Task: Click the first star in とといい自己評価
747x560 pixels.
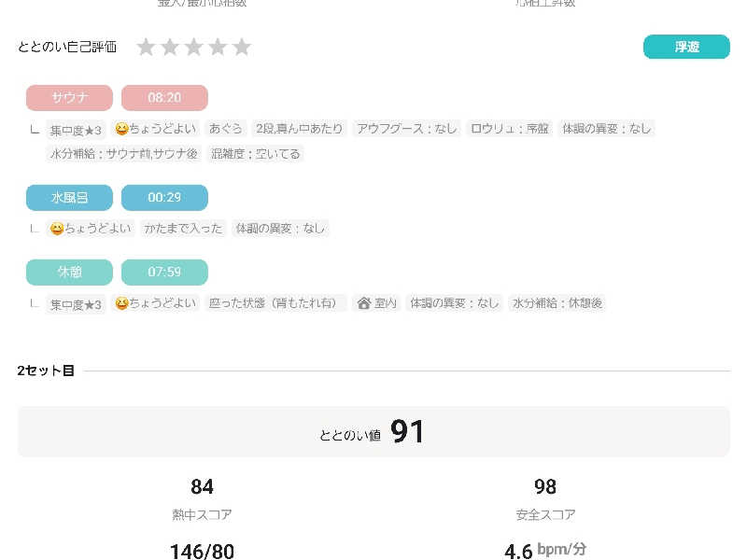Action: click(146, 47)
